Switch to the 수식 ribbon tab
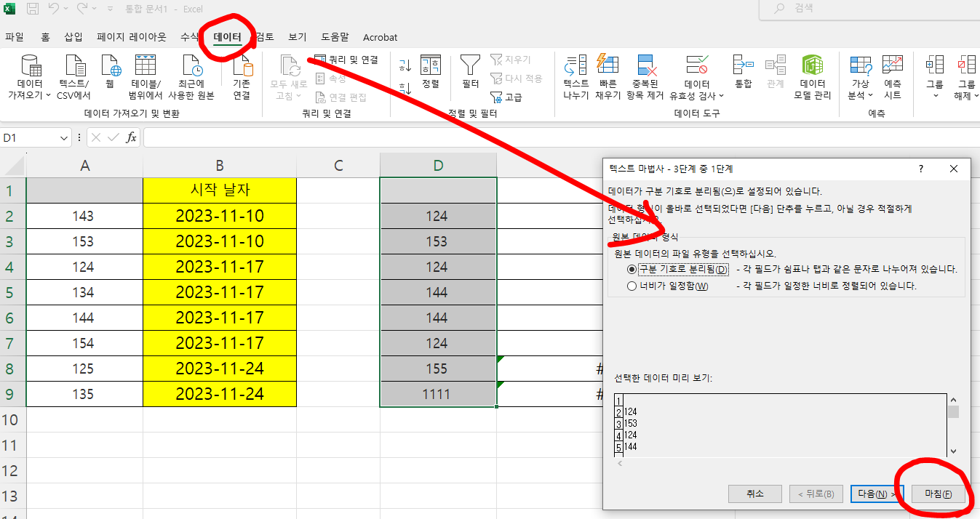 tap(188, 37)
